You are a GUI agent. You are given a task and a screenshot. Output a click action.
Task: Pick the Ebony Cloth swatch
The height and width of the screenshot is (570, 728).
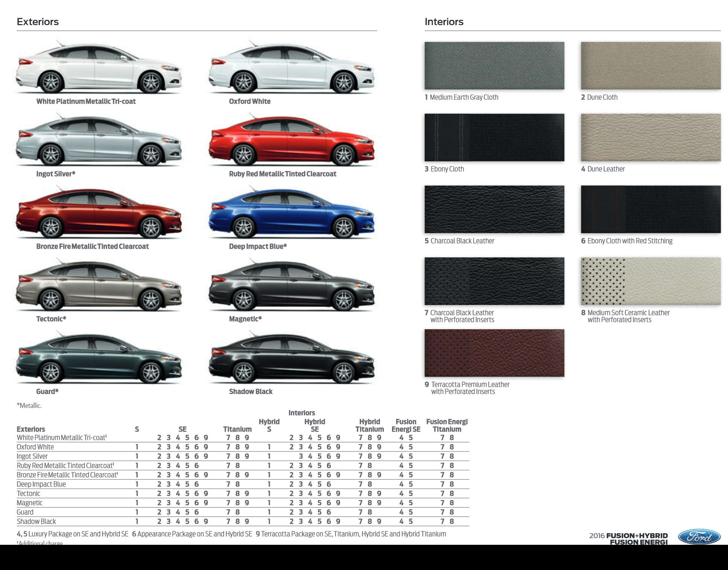pyautogui.click(x=494, y=137)
